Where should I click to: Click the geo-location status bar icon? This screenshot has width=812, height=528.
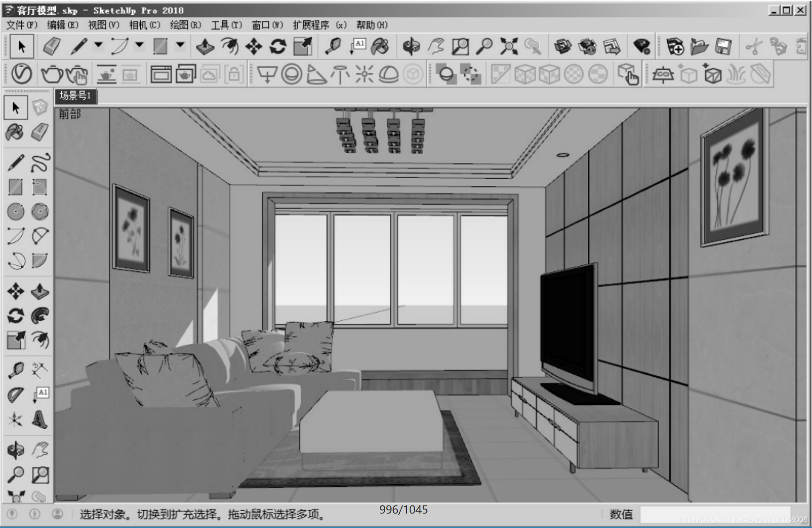click(x=12, y=514)
